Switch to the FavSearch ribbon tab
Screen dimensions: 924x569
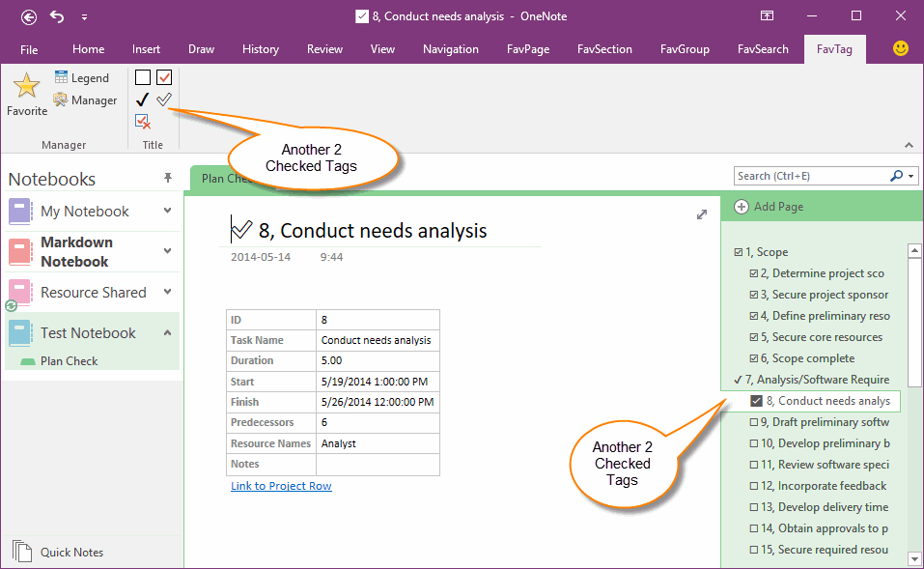click(763, 48)
